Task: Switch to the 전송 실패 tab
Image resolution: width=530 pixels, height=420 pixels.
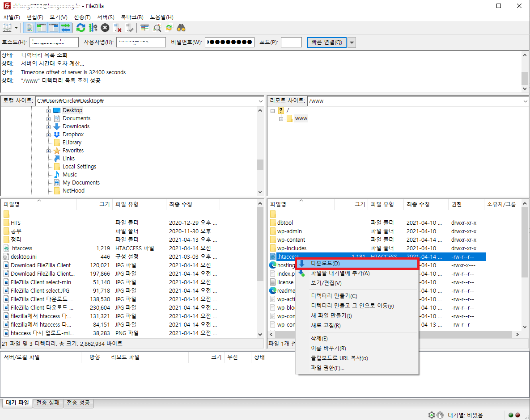Action: pyautogui.click(x=48, y=403)
